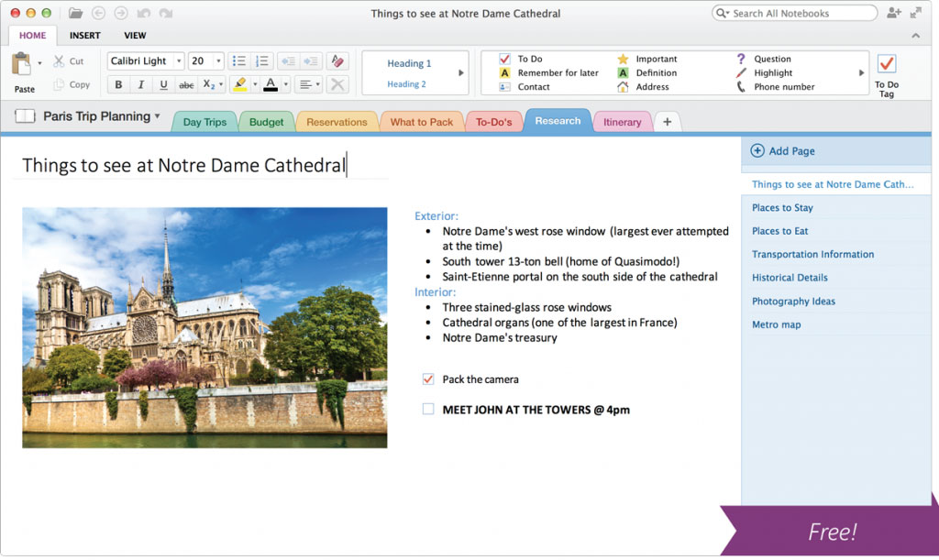The height and width of the screenshot is (560, 939).
Task: Switch to the Budget section tab
Action: tap(267, 120)
